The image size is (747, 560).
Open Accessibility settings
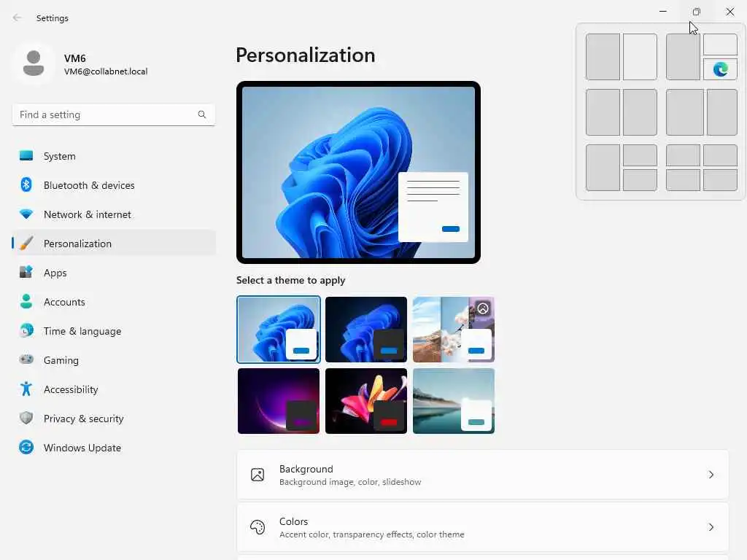(113, 389)
